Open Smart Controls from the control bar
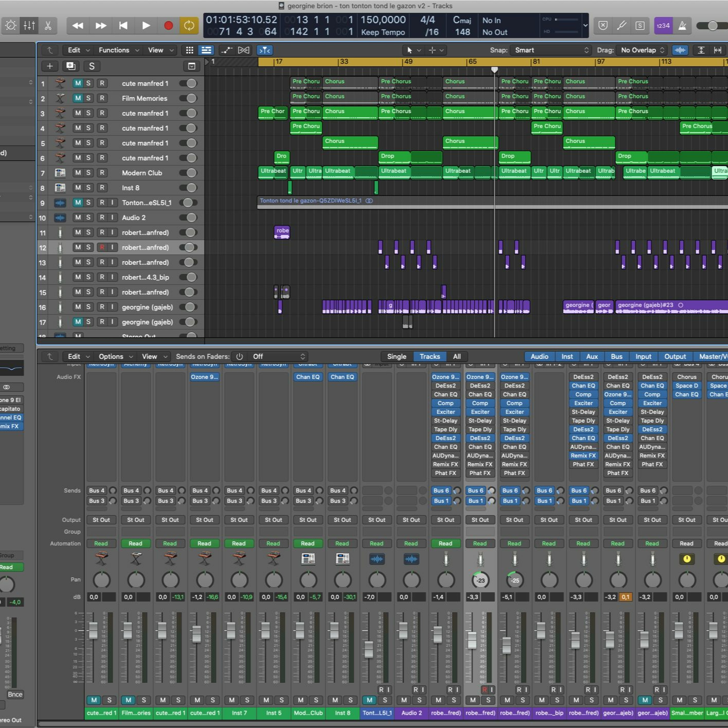Image resolution: width=728 pixels, height=728 pixels. tap(10, 26)
